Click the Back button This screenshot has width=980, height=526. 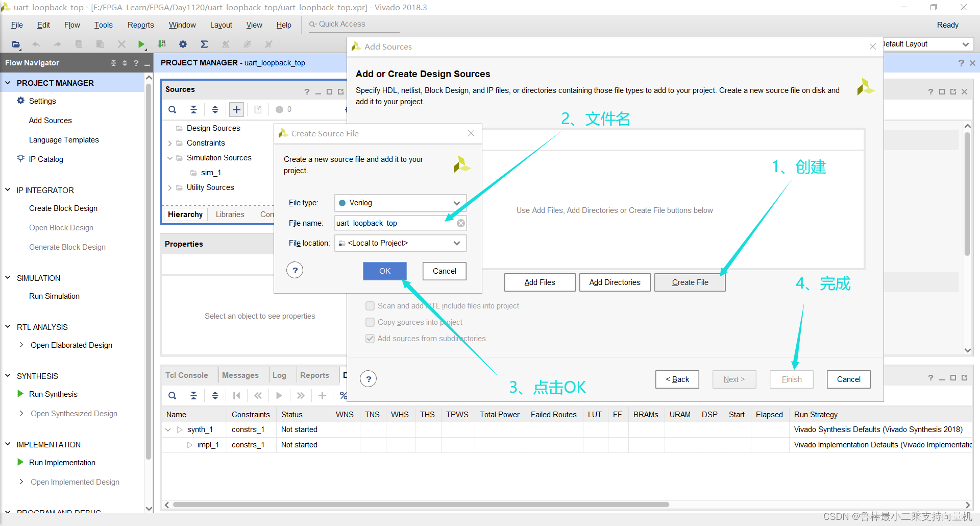677,379
